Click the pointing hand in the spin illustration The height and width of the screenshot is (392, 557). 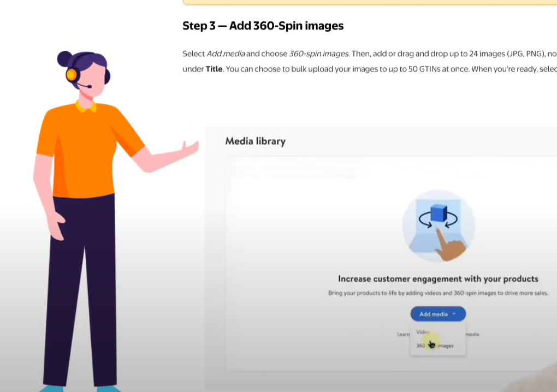pos(449,244)
